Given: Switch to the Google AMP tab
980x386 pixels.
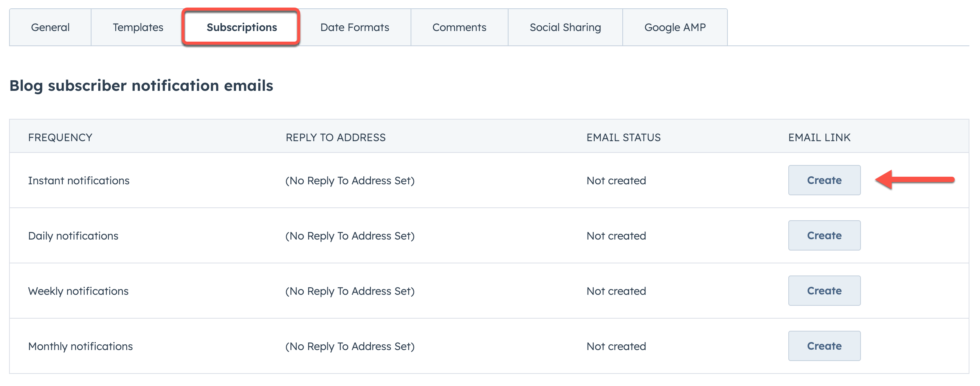Looking at the screenshot, I should tap(675, 27).
